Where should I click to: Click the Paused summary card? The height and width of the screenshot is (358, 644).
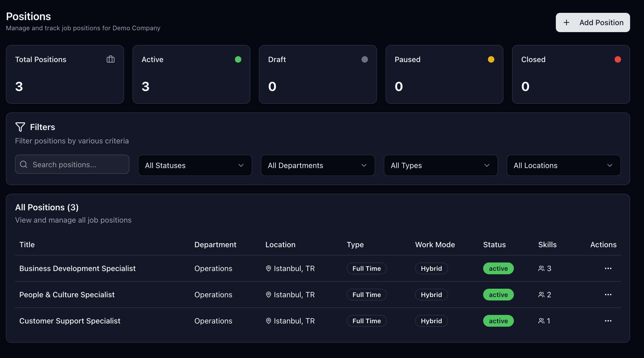[444, 74]
